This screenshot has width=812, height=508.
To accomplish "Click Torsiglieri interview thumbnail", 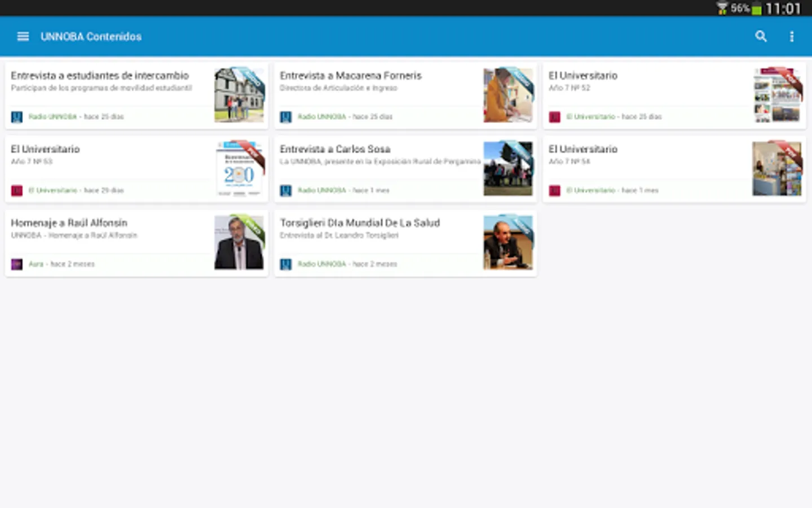I will click(x=508, y=243).
